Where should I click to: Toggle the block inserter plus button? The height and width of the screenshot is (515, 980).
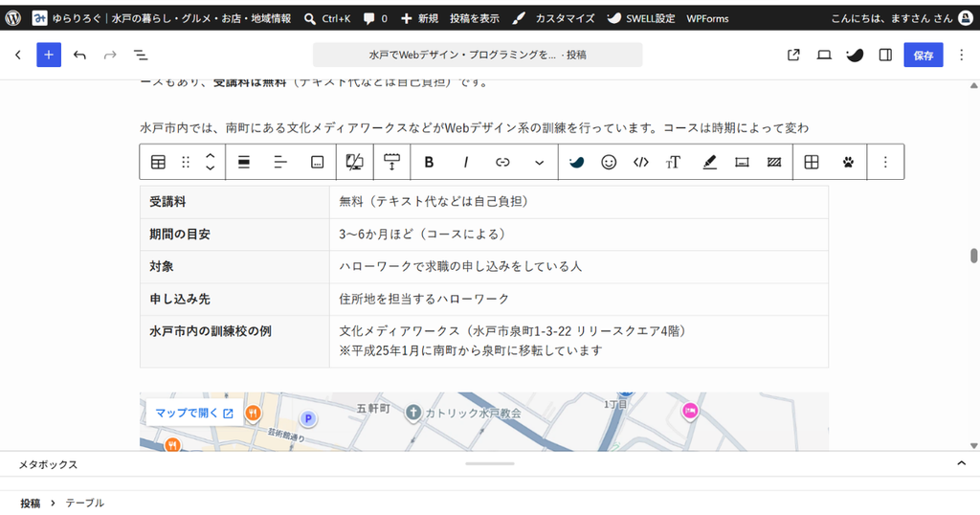point(49,55)
